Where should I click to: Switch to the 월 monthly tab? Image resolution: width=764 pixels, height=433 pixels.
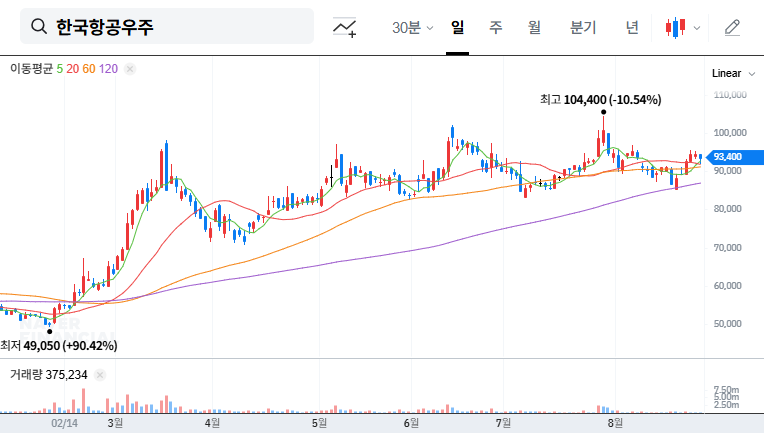535,28
